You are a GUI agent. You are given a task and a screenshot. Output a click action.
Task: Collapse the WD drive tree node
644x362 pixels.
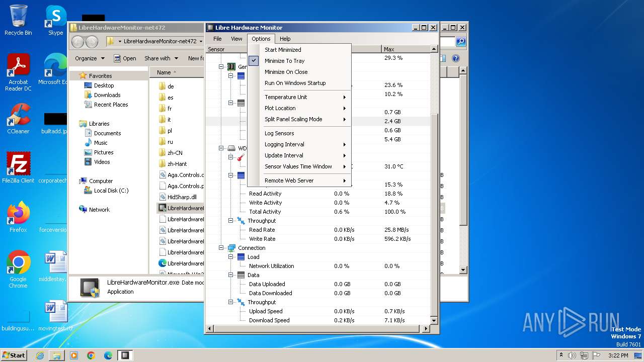[x=221, y=148]
